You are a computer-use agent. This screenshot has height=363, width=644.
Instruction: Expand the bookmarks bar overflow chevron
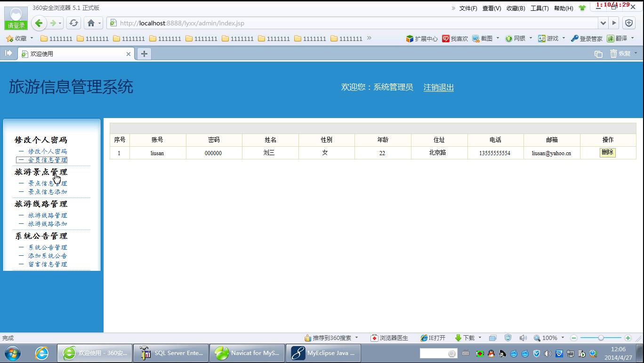[369, 38]
